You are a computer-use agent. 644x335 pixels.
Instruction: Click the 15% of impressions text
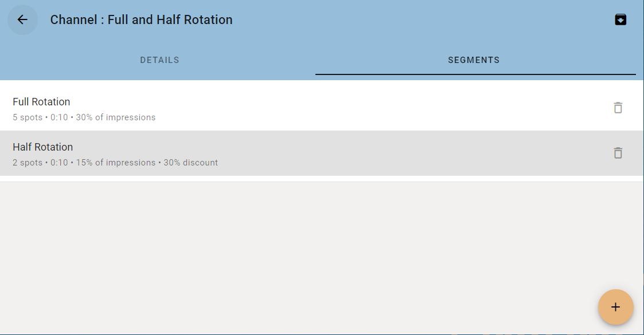point(115,163)
